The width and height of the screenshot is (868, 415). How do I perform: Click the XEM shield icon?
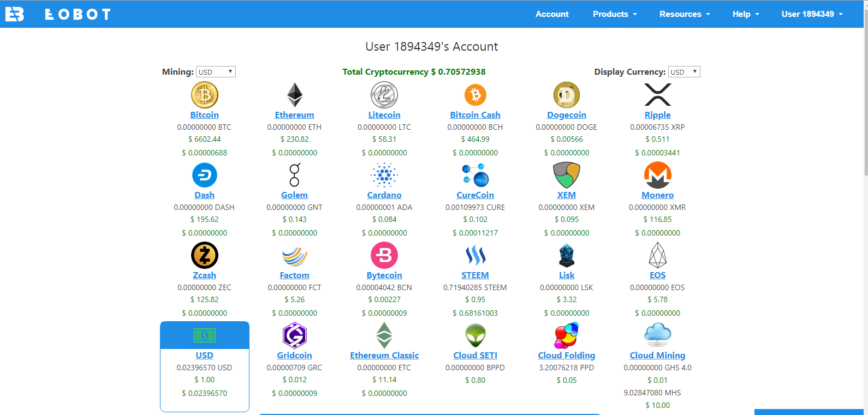tap(567, 175)
